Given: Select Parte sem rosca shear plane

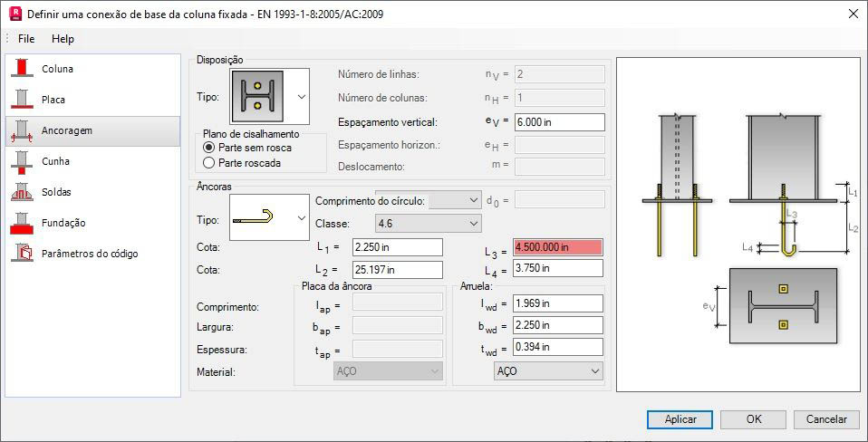Looking at the screenshot, I should pos(208,148).
